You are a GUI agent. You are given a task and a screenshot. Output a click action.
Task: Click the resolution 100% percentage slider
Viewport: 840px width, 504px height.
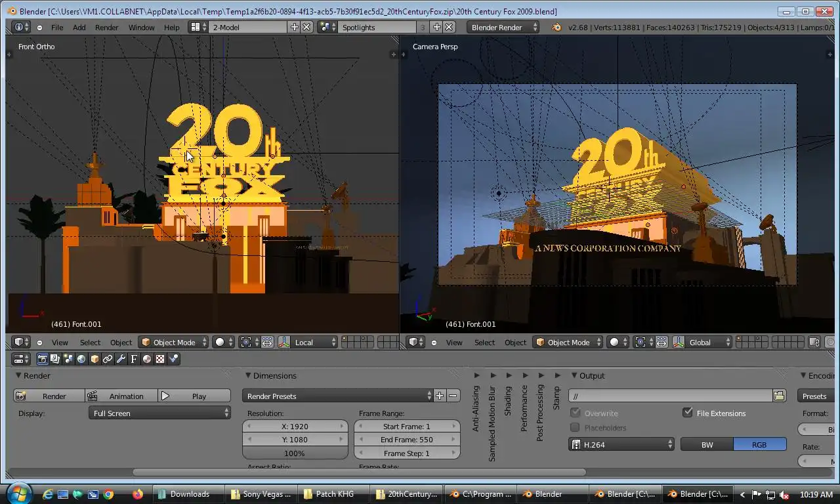point(295,453)
